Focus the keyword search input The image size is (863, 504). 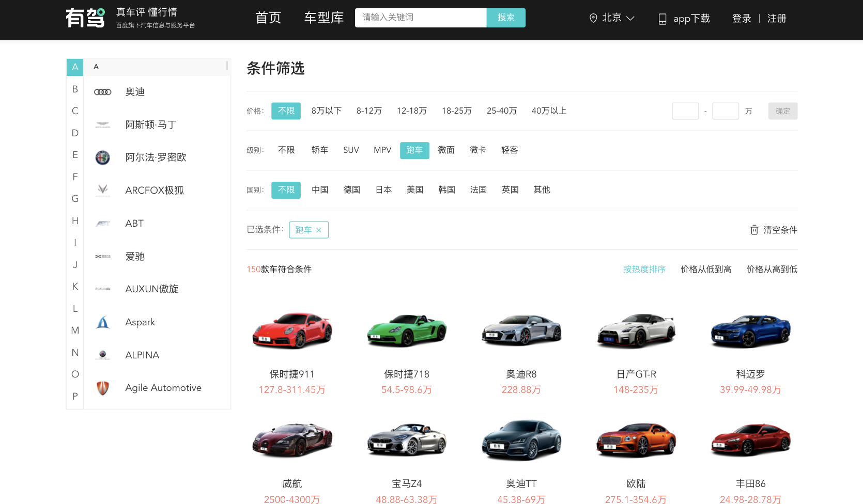point(421,18)
